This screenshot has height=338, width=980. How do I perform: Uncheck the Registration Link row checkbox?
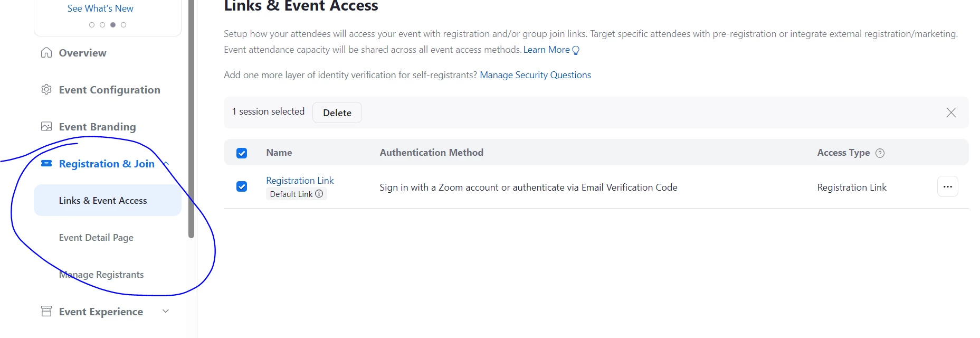[x=242, y=186]
